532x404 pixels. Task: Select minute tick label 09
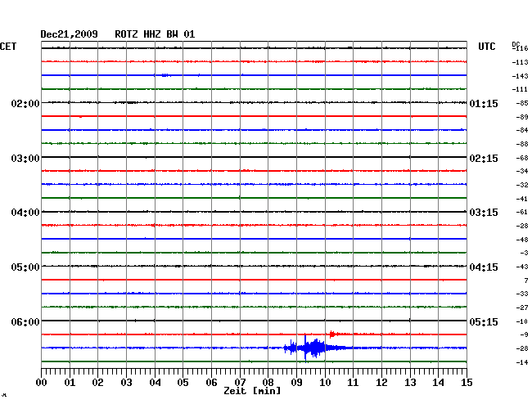pos(296,383)
